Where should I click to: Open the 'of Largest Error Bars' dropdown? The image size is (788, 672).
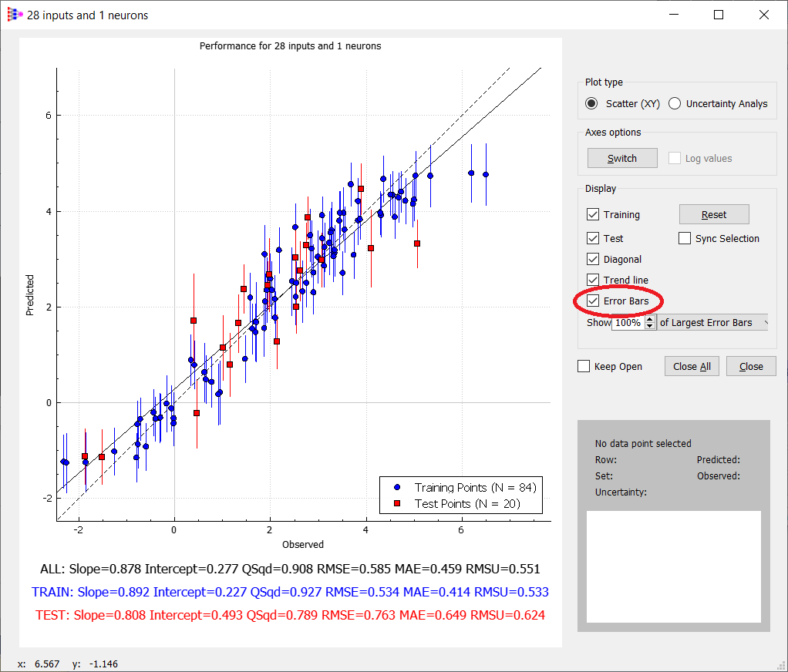713,322
